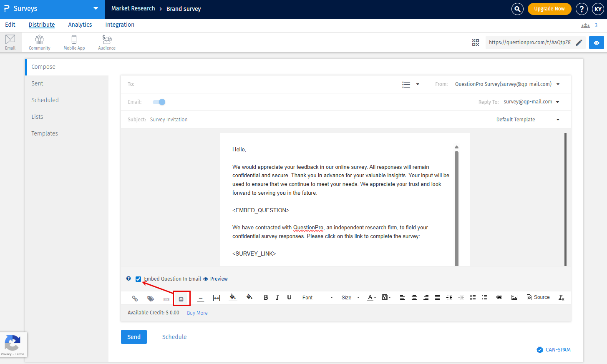The image size is (607, 364).
Task: Click the survey link insert icon in editor toolbar
Action: coord(135,298)
